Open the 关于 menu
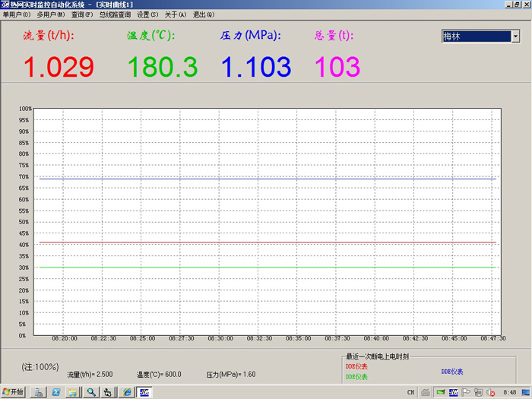532x399 pixels. pyautogui.click(x=176, y=14)
